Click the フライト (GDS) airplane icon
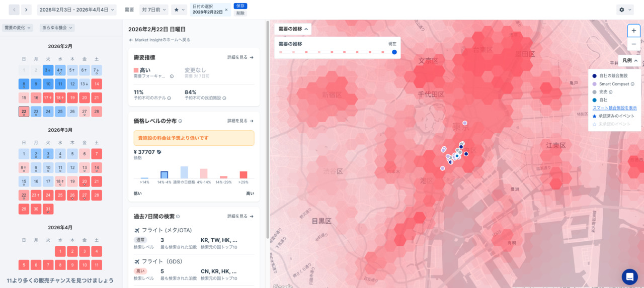 (137, 261)
